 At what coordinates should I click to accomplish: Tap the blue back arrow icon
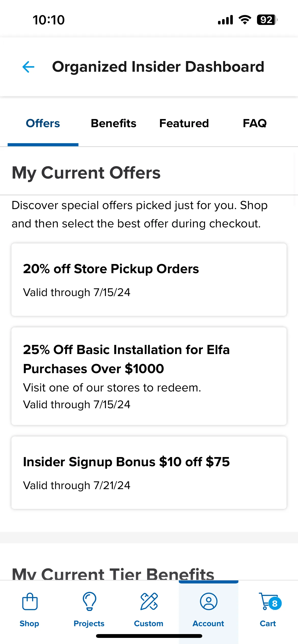click(x=28, y=67)
